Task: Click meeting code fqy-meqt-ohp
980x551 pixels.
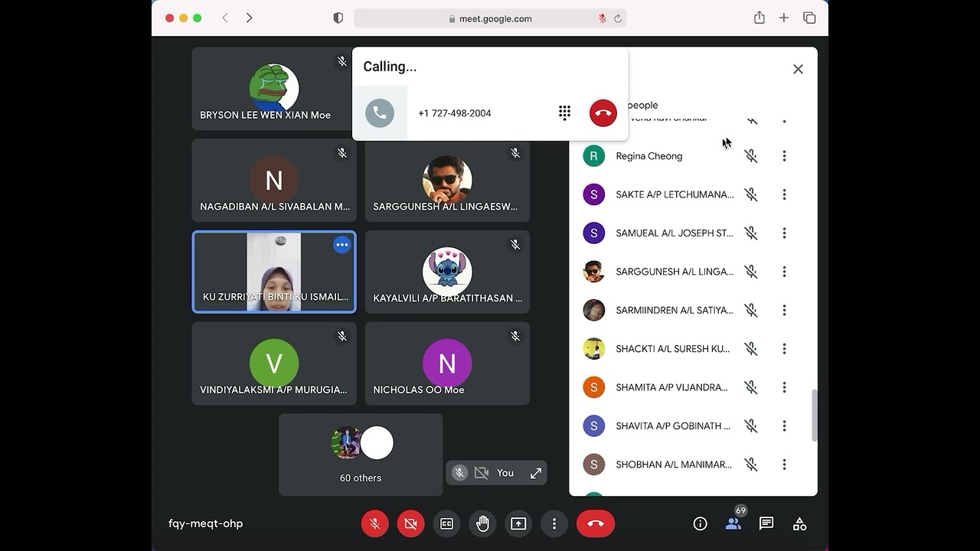Action: point(206,523)
